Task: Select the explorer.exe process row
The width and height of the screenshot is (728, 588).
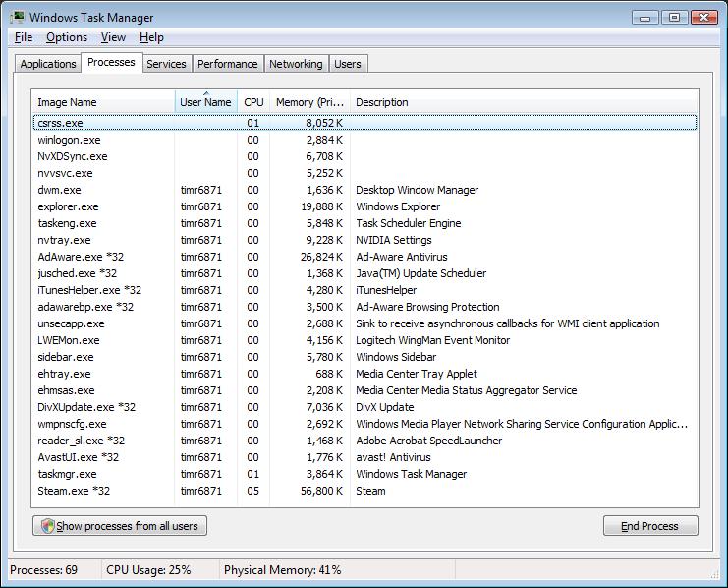Action: [68, 206]
